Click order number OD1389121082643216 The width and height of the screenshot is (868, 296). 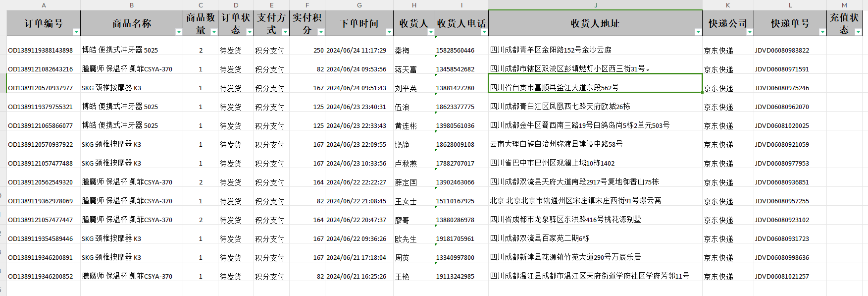click(41, 69)
